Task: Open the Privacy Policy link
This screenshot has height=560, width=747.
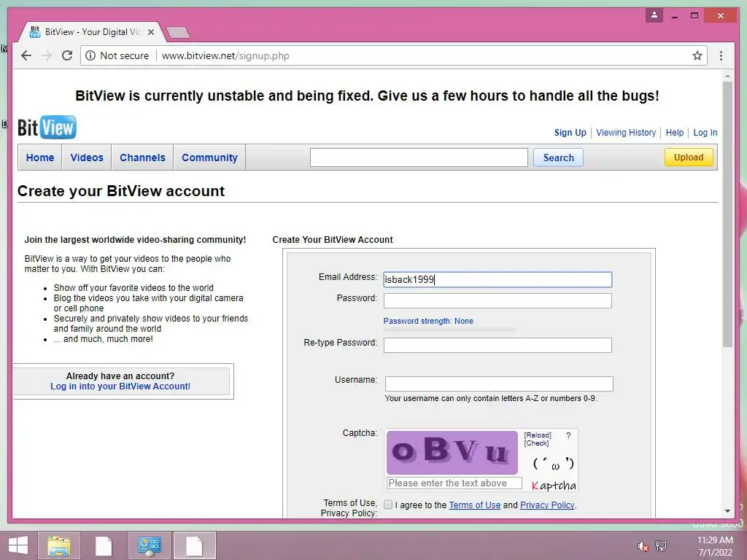Action: coord(547,505)
